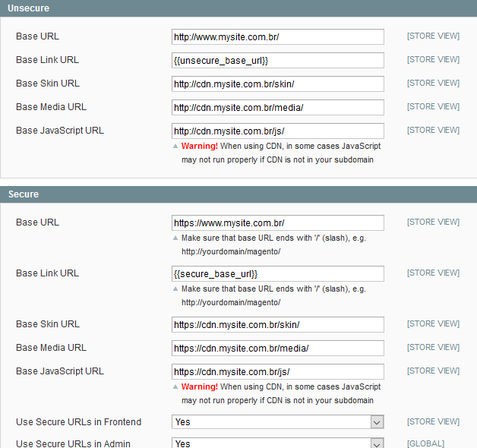Open the Use Secure URLs in Admin dropdown
477x448 pixels.
click(x=278, y=443)
